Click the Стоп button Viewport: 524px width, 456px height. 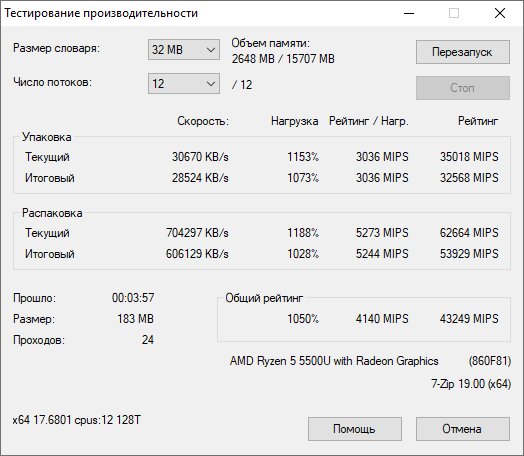tap(463, 88)
